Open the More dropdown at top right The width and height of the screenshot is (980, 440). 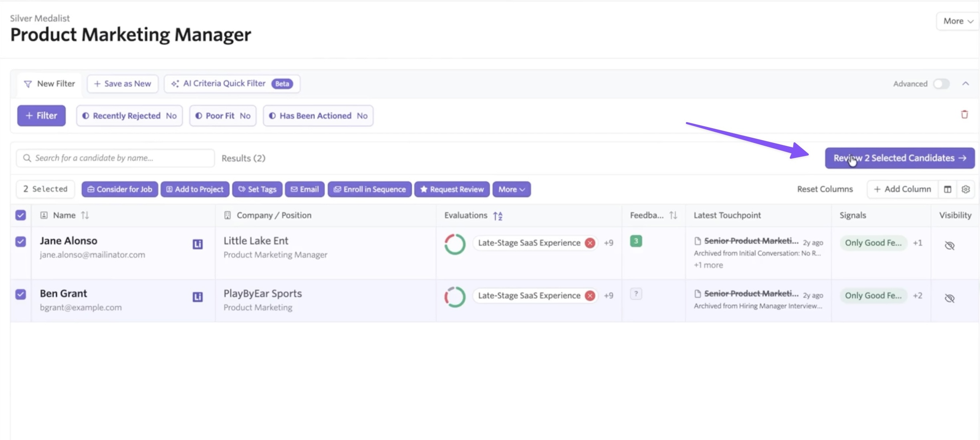click(x=958, y=21)
